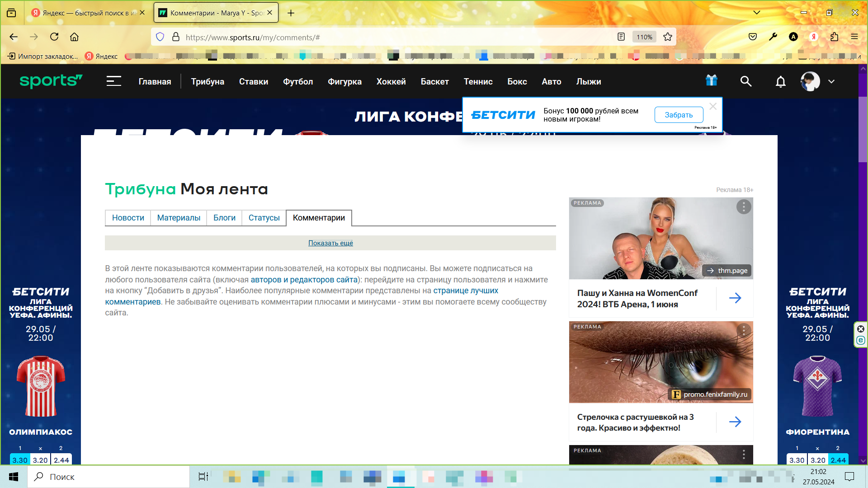Reload the page
868x488 pixels.
pyautogui.click(x=54, y=37)
